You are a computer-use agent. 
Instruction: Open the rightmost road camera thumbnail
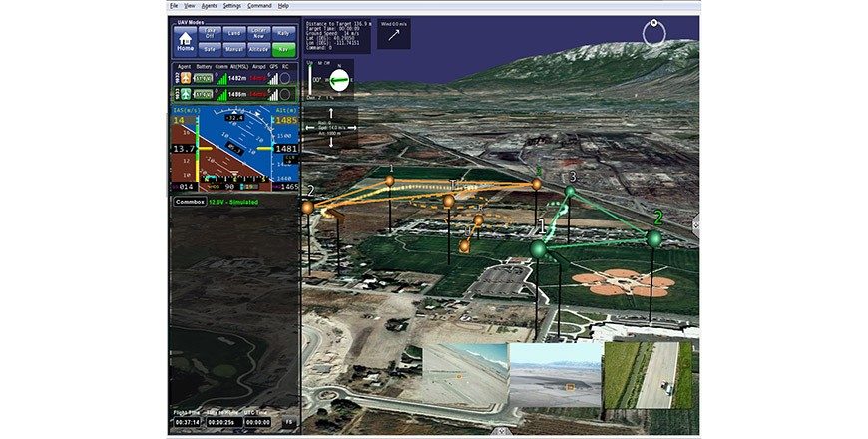coord(648,374)
